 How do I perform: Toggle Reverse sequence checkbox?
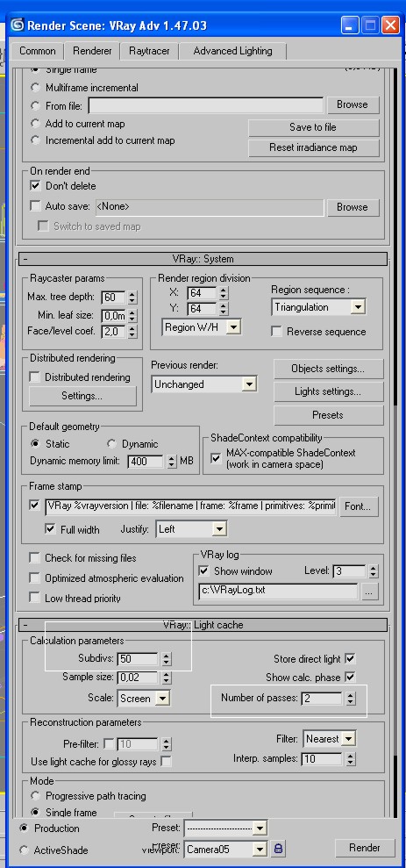coord(276,332)
